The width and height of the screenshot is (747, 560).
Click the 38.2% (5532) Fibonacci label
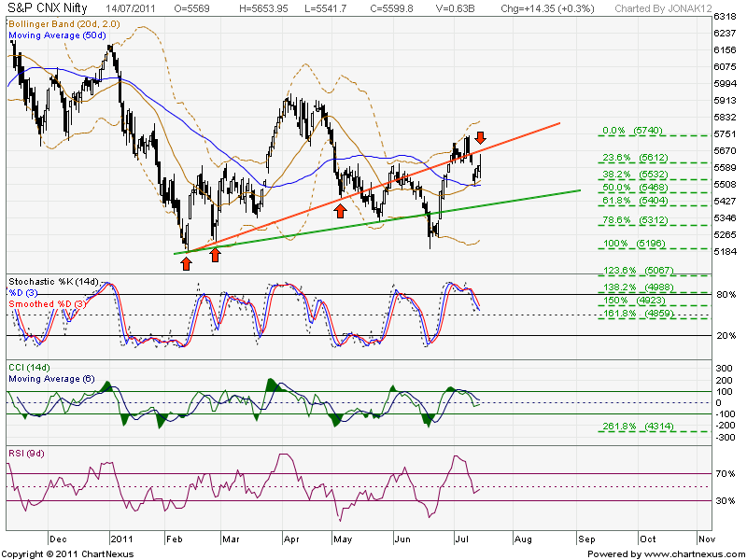(x=635, y=175)
